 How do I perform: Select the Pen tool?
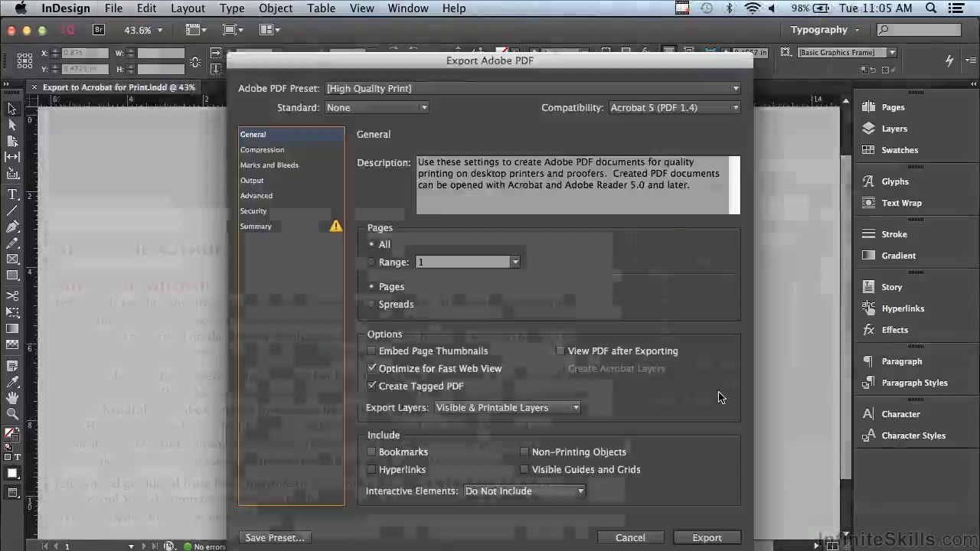coord(12,227)
